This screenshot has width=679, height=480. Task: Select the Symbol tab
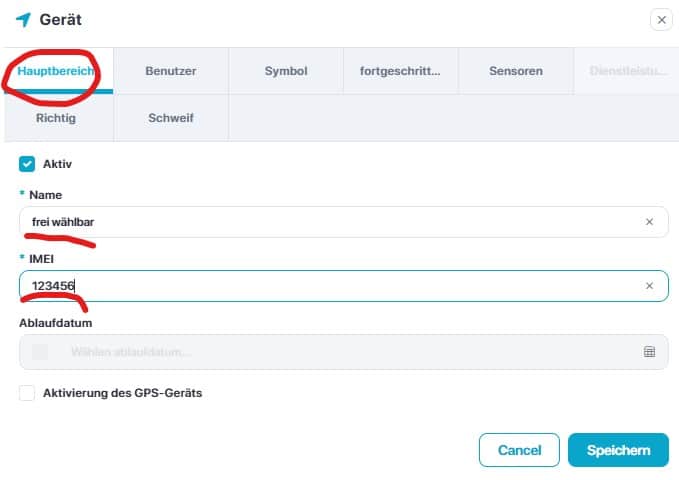(286, 72)
